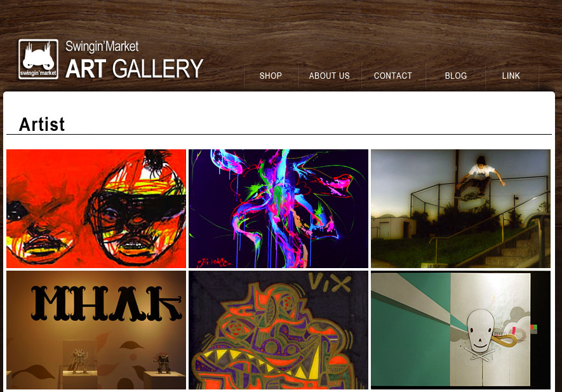Open the neon abstract drip painting thumbnail

279,209
